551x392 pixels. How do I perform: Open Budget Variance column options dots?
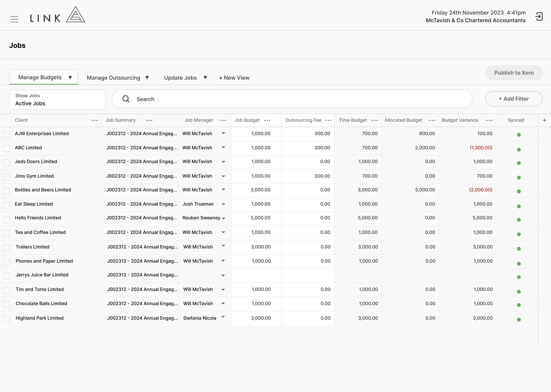489,120
